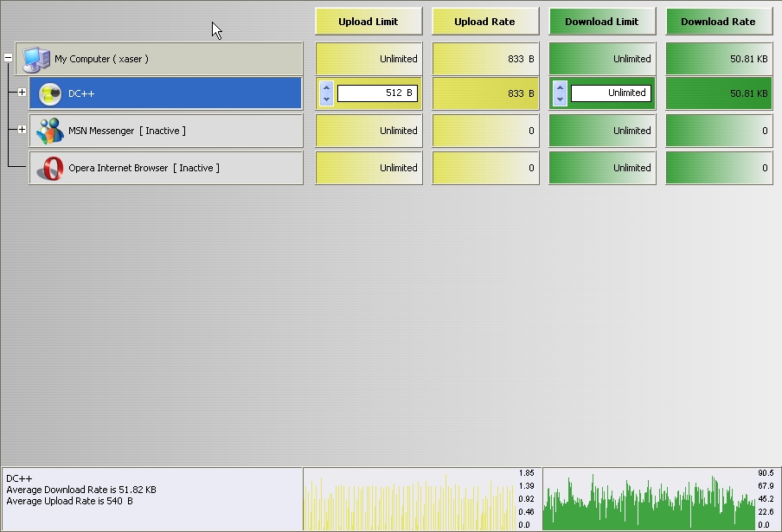Click My Computer upload limit Unlimited cell

coord(369,59)
